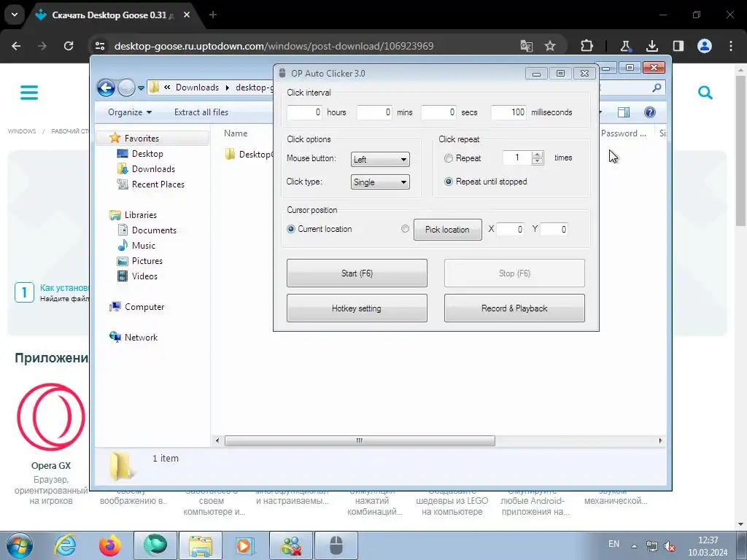Screen dimensions: 747x560
Task: Toggle the Explorer preview pane icon
Action: coord(624,112)
